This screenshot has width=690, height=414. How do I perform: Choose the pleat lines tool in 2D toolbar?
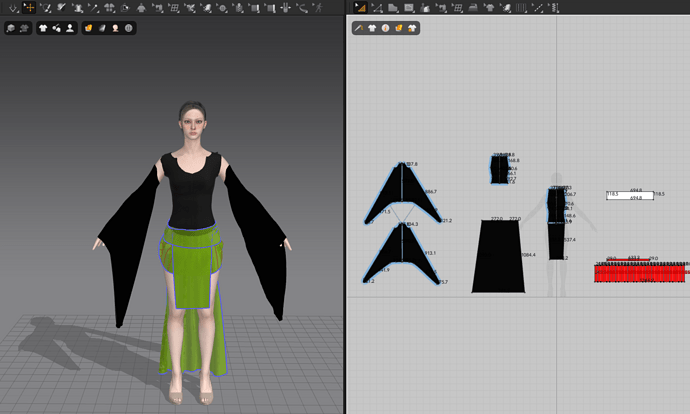[521, 7]
